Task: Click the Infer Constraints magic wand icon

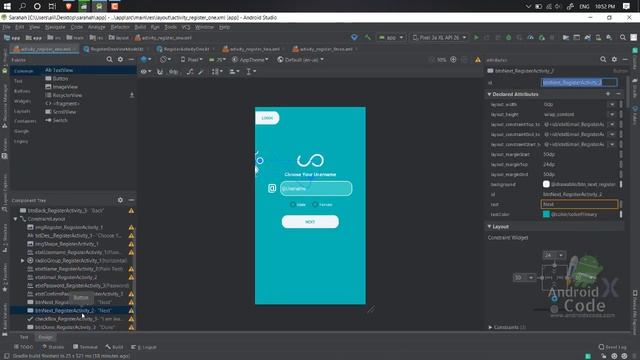Action: (201, 71)
